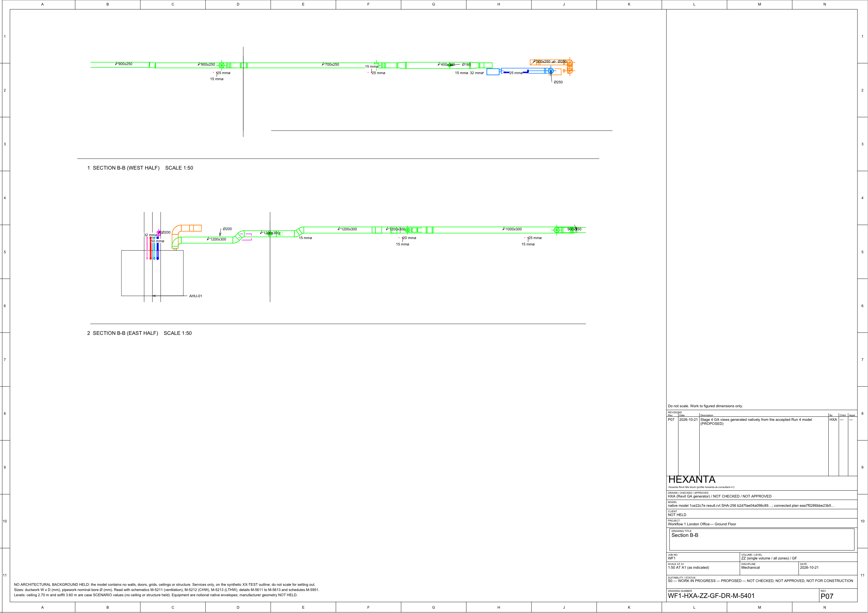Click the 300x250 orange duct tag
The width and height of the screenshot is (868, 613).
coord(543,62)
